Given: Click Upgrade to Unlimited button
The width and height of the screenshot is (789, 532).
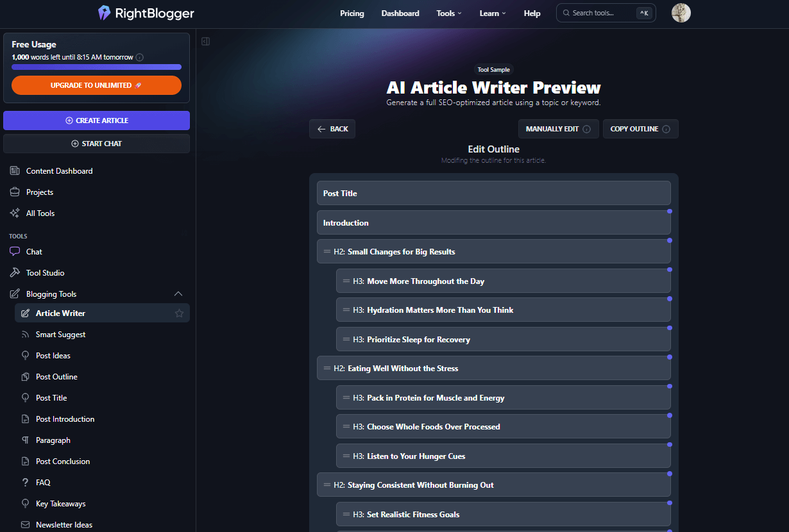Looking at the screenshot, I should point(96,85).
